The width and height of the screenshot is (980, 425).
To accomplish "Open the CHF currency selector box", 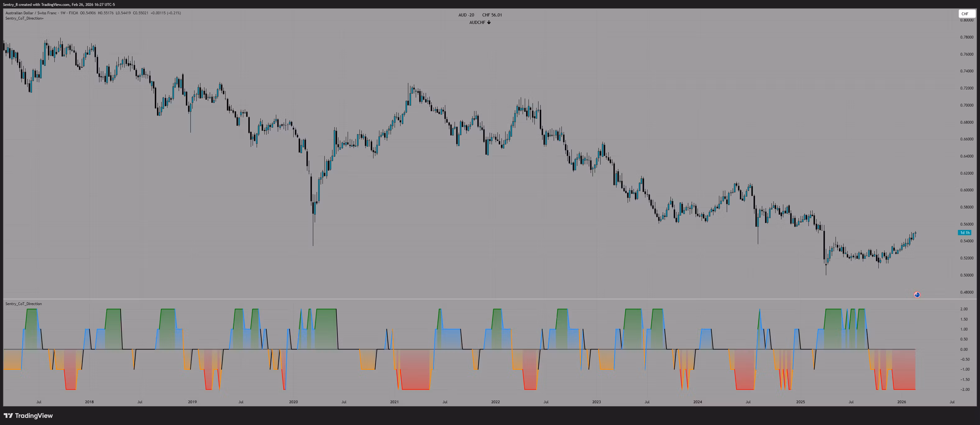I will (967, 14).
